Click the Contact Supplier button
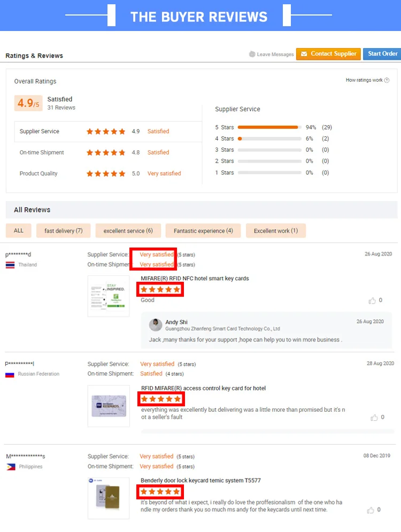Viewport: 401px width, 532px height. [x=328, y=54]
